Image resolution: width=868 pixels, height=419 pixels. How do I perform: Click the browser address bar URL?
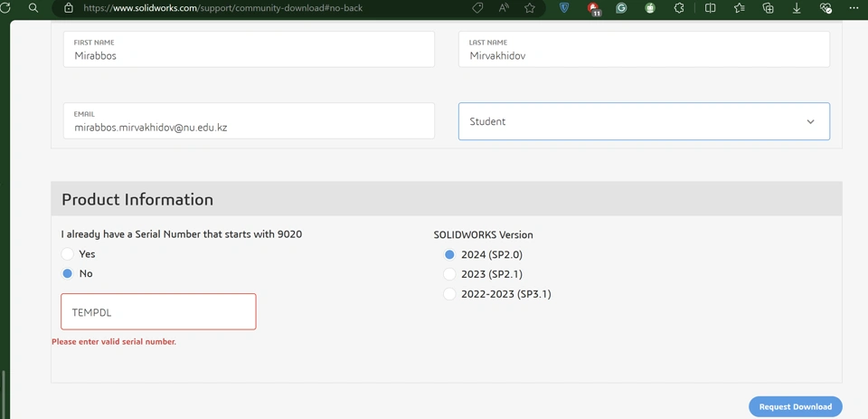click(223, 8)
